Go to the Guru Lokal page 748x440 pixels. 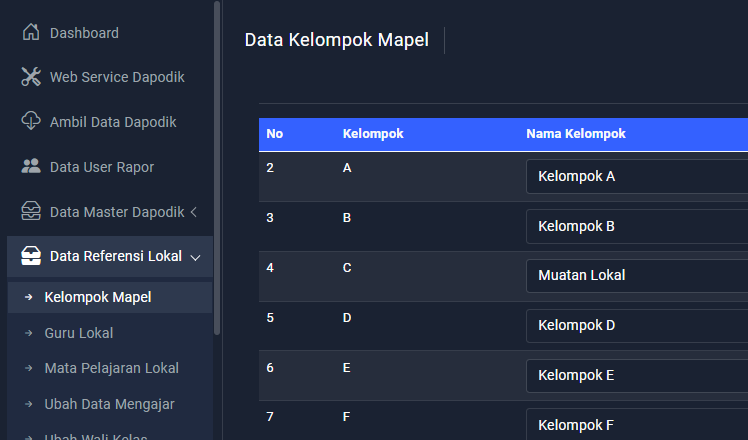click(x=79, y=333)
